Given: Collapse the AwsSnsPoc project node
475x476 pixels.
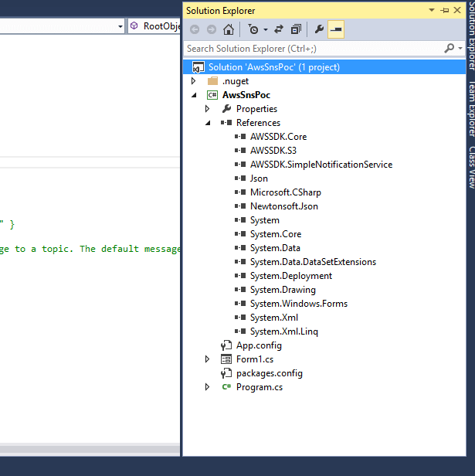Looking at the screenshot, I should coord(194,95).
